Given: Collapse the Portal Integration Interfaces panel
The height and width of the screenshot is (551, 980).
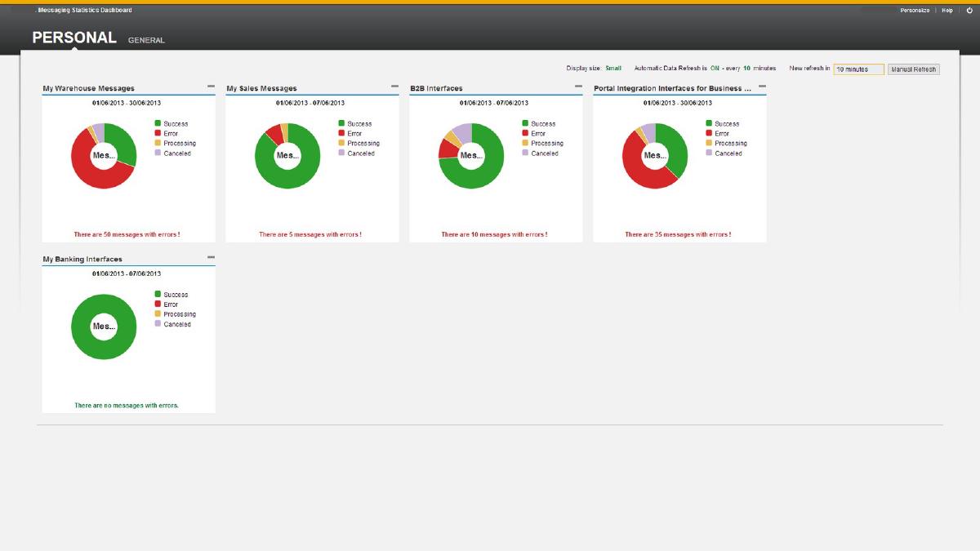Looking at the screenshot, I should (x=762, y=87).
